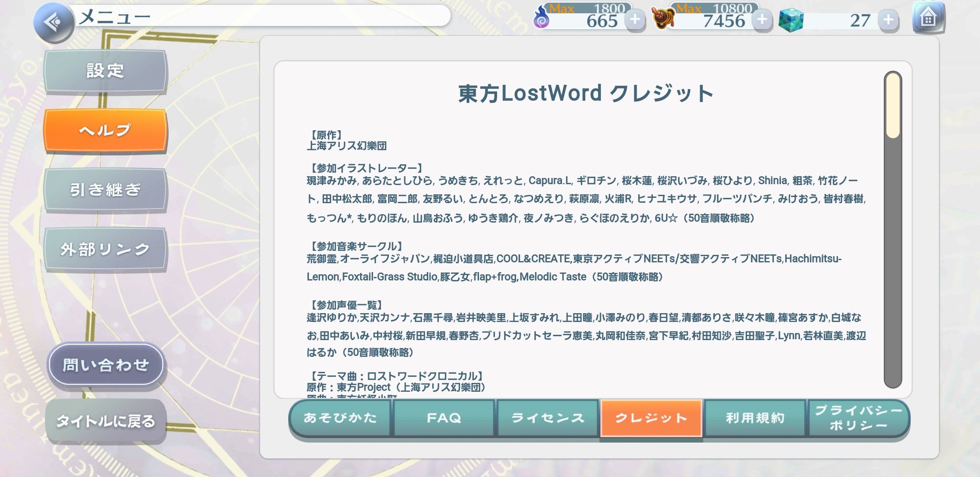The image size is (980, 477).
Task: Click the 原作：東方Project line
Action: (397, 387)
